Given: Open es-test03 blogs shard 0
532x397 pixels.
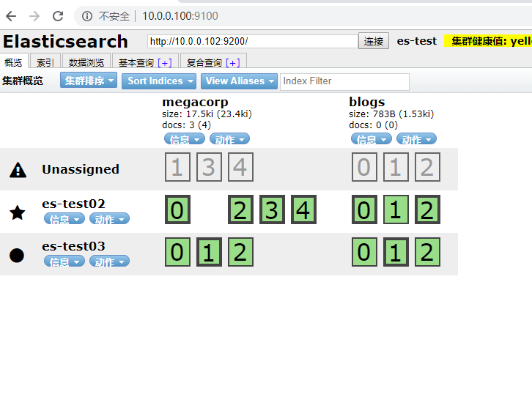Looking at the screenshot, I should (364, 252).
